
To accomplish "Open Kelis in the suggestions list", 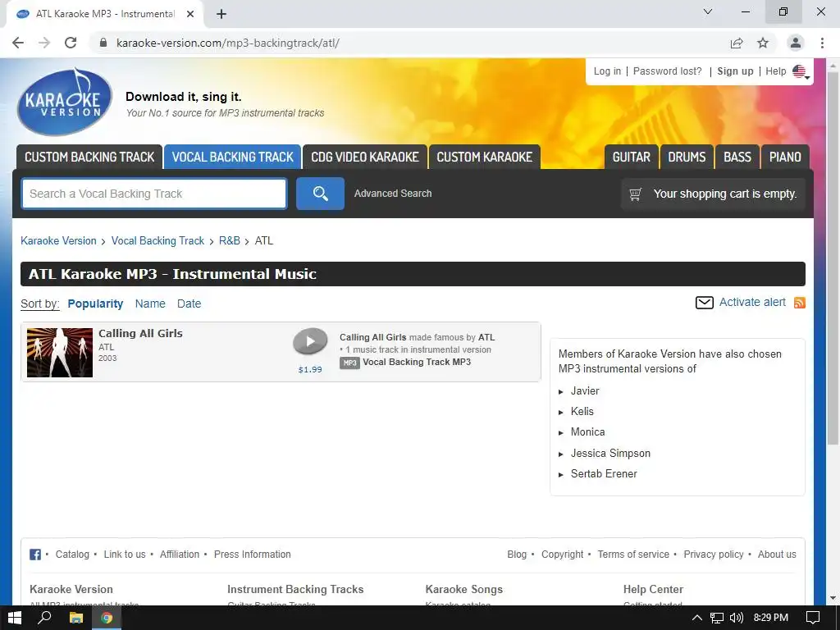I will [x=582, y=412].
